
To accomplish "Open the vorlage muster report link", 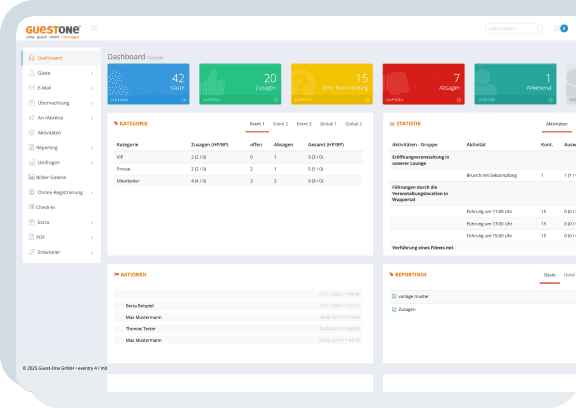I will [413, 296].
